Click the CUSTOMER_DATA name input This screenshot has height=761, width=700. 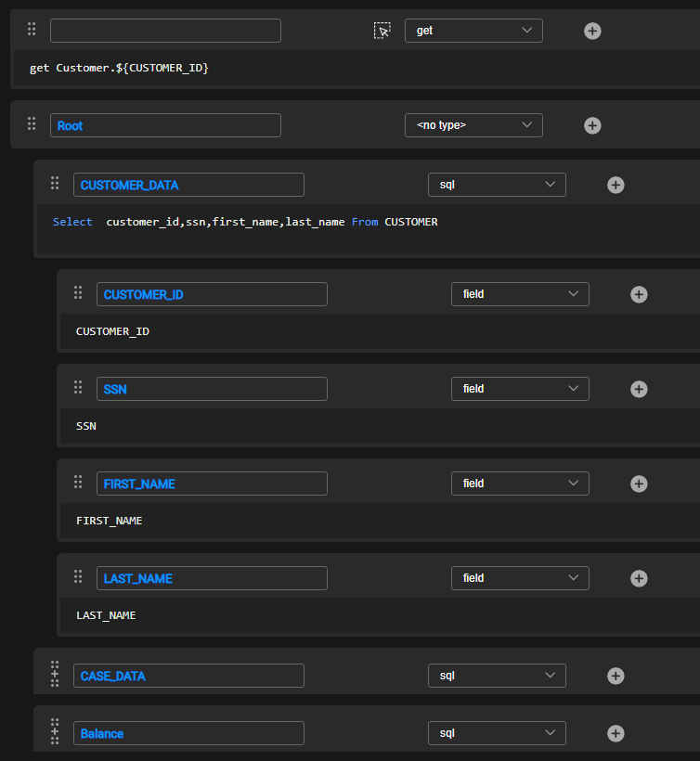click(188, 185)
